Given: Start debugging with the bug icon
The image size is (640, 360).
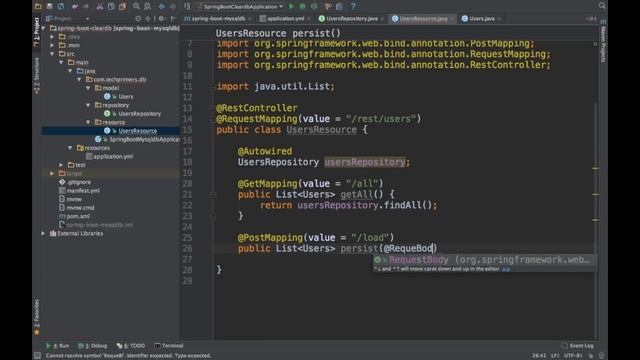Looking at the screenshot, I should click(x=302, y=7).
